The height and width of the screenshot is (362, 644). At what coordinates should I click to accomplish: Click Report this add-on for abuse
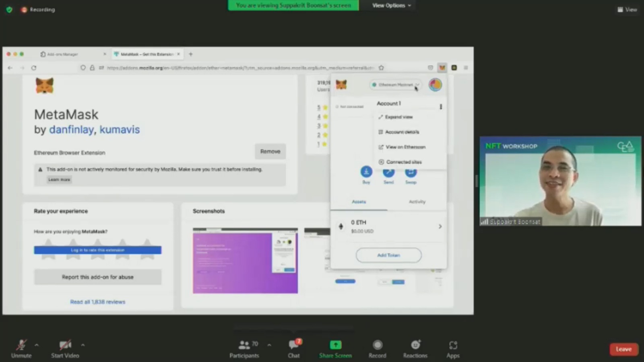click(98, 277)
